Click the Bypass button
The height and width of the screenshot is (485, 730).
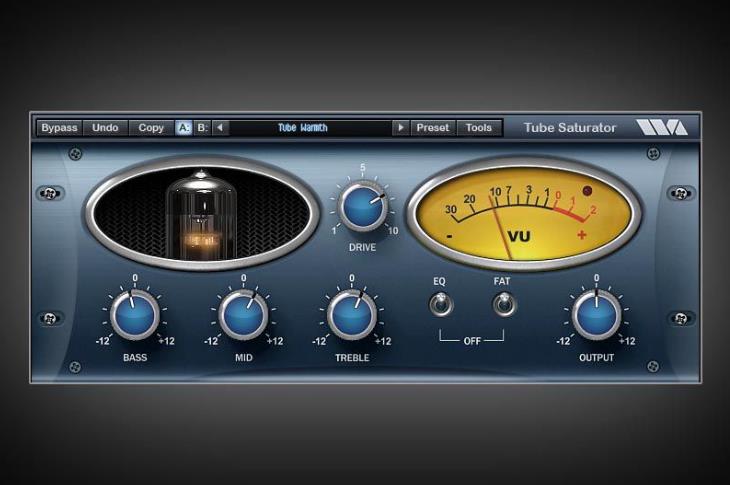59,128
